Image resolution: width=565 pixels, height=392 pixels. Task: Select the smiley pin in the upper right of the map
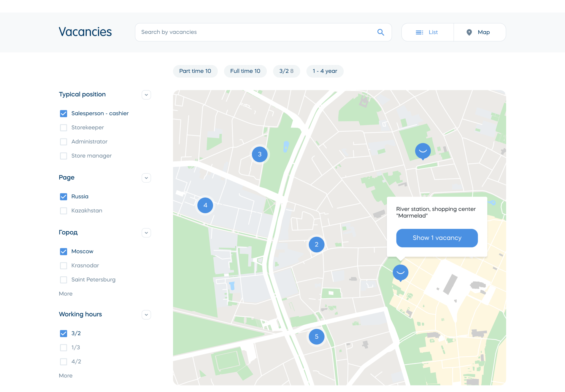point(423,151)
